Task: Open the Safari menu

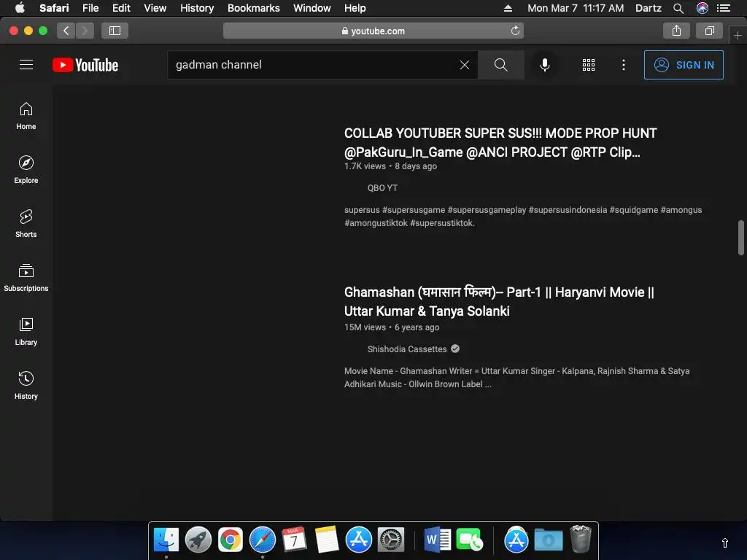Action: point(54,8)
